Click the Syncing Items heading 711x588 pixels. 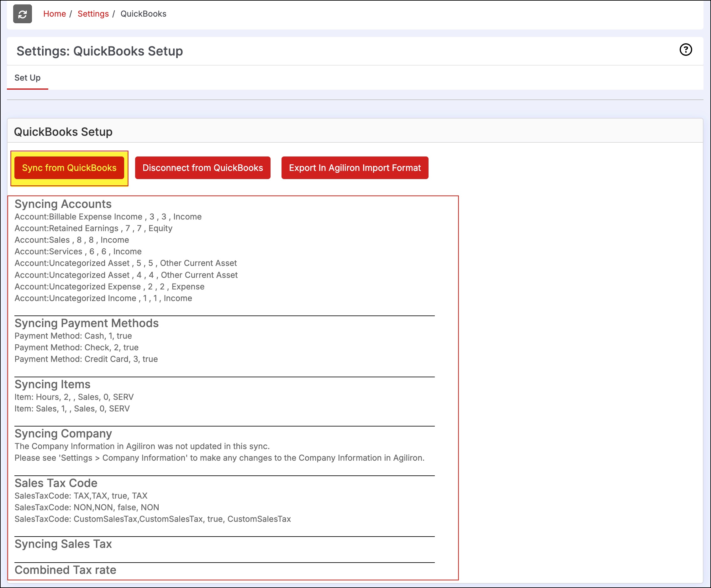tap(52, 384)
